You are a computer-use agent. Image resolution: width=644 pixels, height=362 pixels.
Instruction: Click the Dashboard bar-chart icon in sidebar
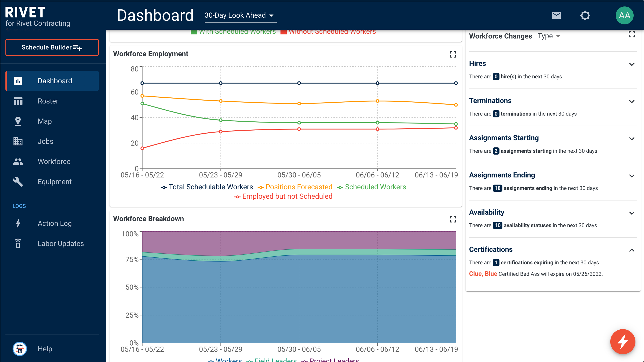point(18,81)
